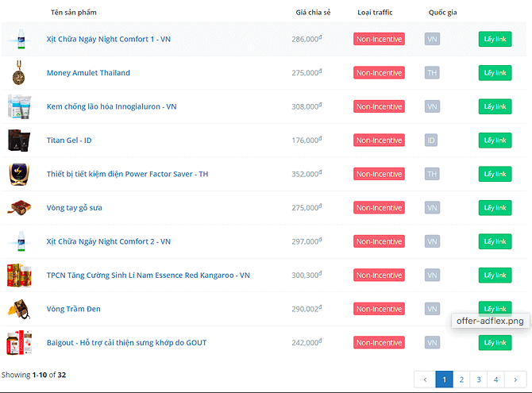Click TH country tag for Power Factor Saver
532x393 pixels.
(x=432, y=174)
